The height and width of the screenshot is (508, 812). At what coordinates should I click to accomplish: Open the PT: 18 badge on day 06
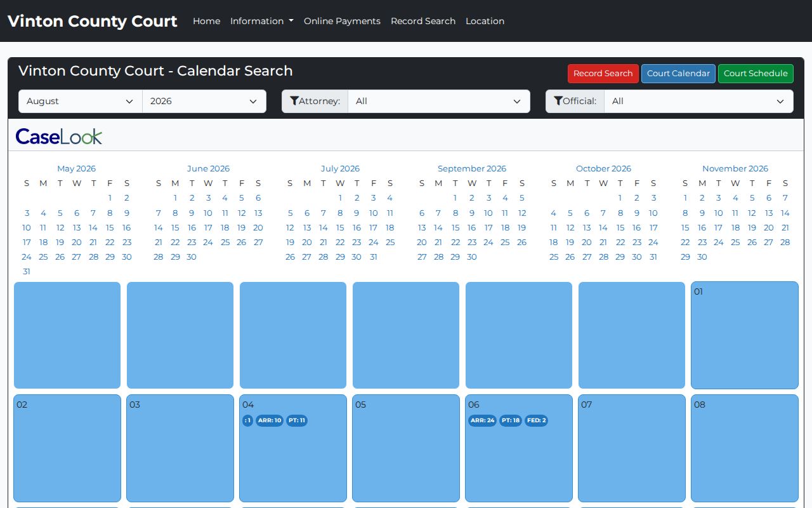point(511,420)
